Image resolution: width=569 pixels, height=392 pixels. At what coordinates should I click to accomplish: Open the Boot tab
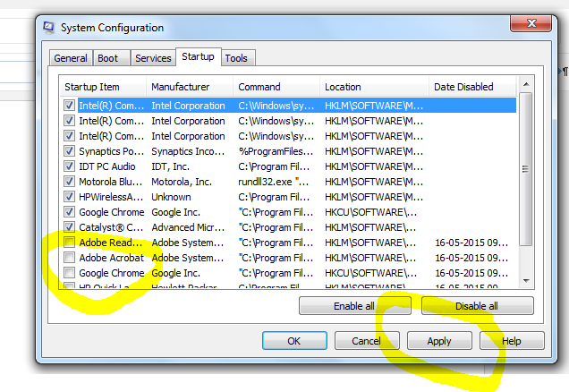[112, 58]
